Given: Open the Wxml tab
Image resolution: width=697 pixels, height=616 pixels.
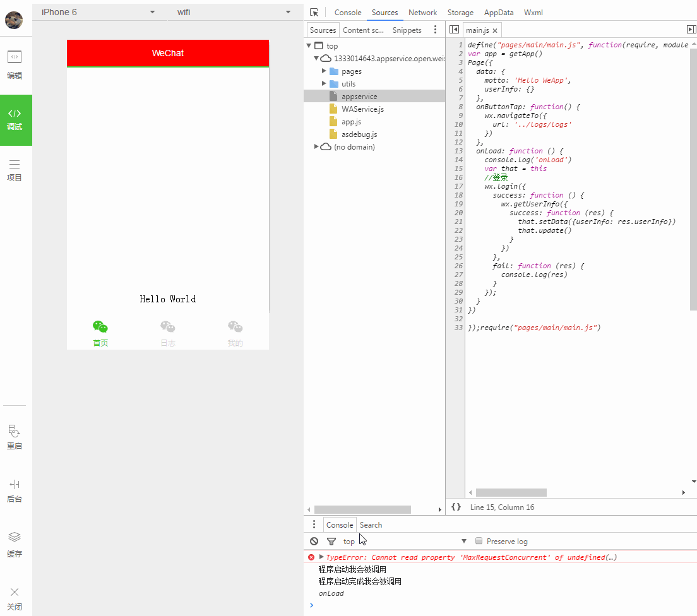Looking at the screenshot, I should pos(533,13).
